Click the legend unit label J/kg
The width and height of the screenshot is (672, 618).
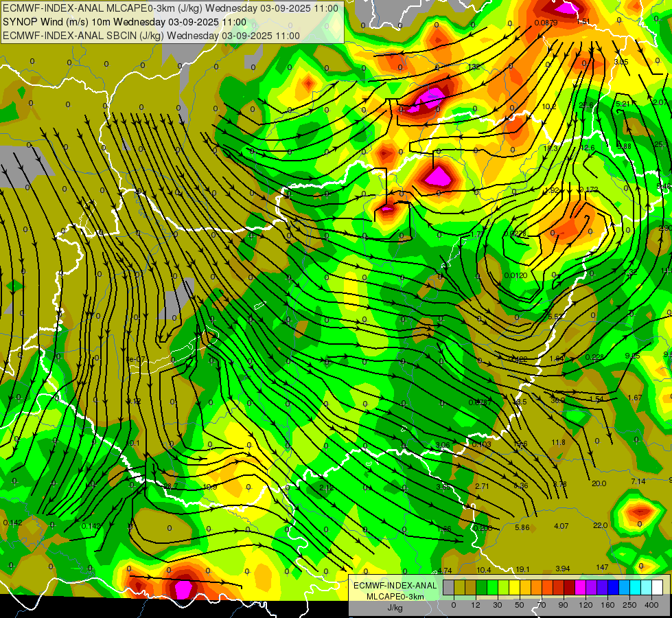(395, 608)
